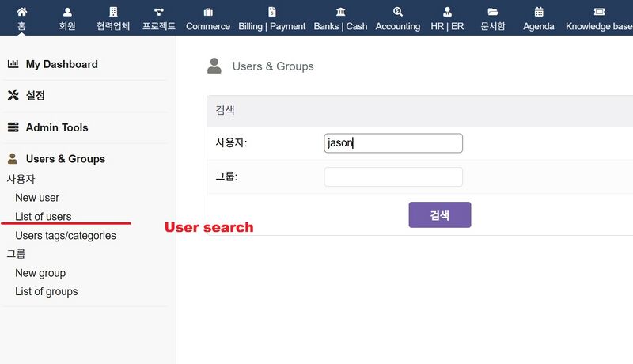633x364 pixels.
Task: Click the purple 검색 search button
Action: 440,214
